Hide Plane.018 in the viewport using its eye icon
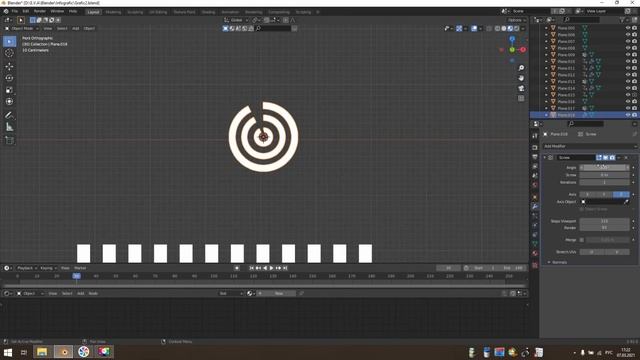Image resolution: width=640 pixels, height=360 pixels. pyautogui.click(x=628, y=115)
